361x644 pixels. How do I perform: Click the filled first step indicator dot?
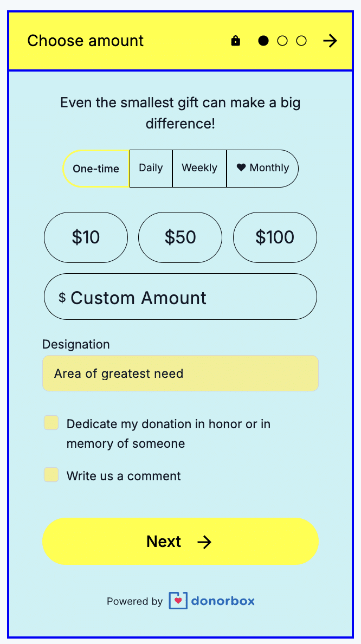click(263, 41)
